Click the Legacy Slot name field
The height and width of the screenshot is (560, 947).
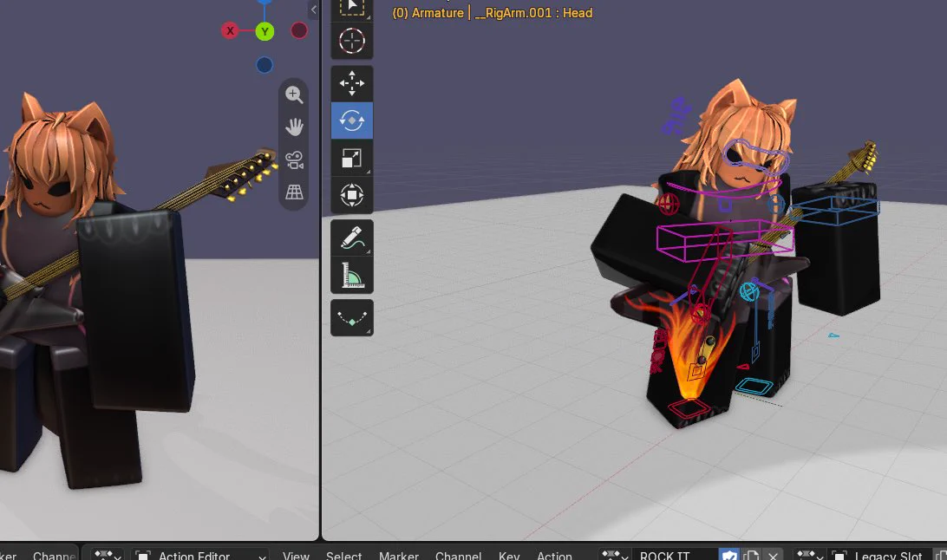pyautogui.click(x=879, y=555)
